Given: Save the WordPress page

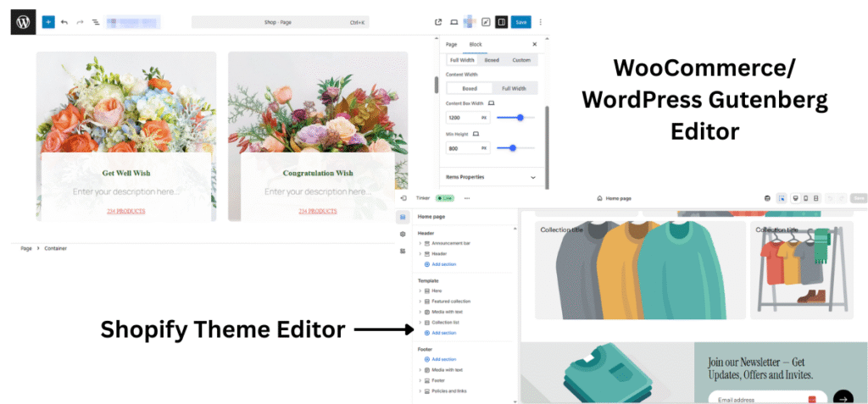Looking at the screenshot, I should 521,22.
